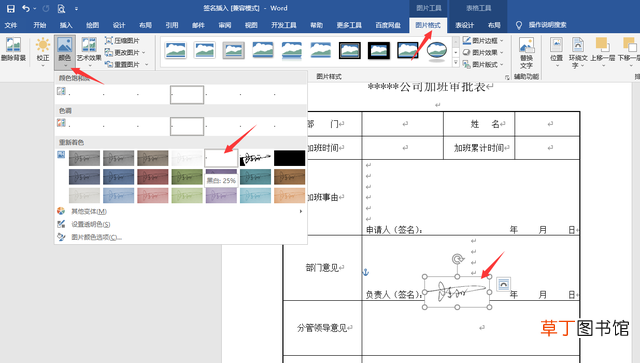Expand the Picture Layout (图片版式) dropdown arrow
This screenshot has width=640, height=363.
[x=502, y=65]
